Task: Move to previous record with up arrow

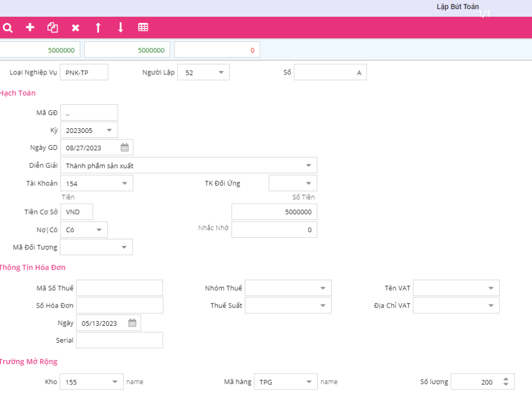Action: point(98,27)
